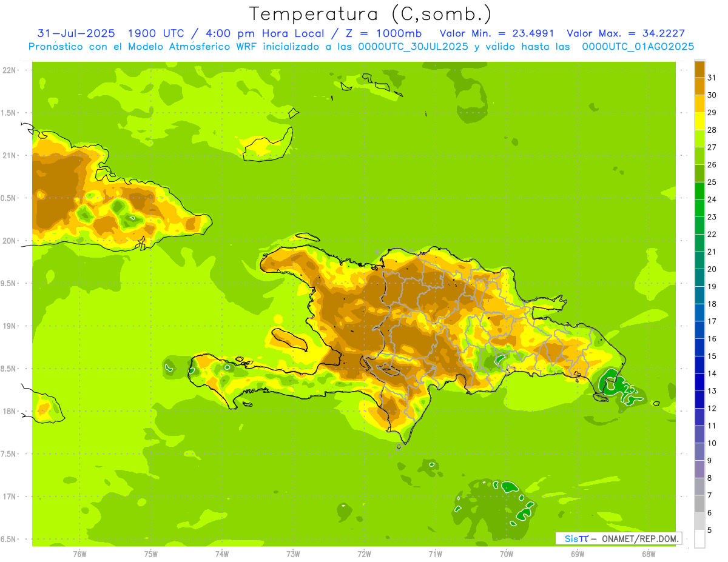Pick green legend swatch between 24 and 25
728x562 pixels.
(x=699, y=190)
